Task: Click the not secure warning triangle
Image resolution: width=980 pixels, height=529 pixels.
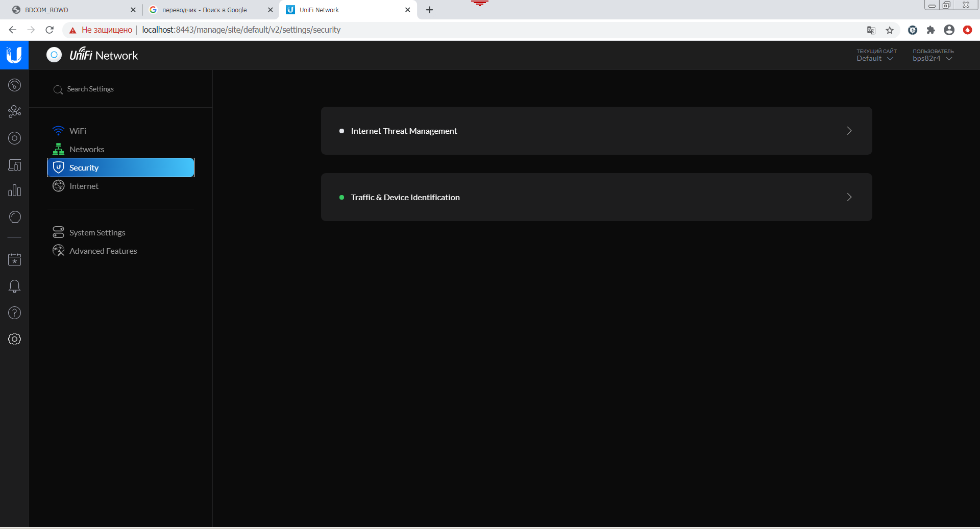Action: (x=73, y=31)
